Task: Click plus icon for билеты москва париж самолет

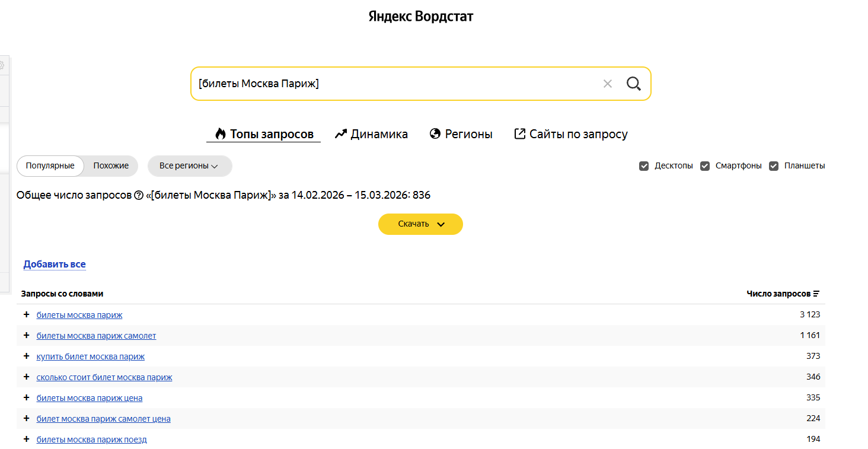Action: point(26,335)
